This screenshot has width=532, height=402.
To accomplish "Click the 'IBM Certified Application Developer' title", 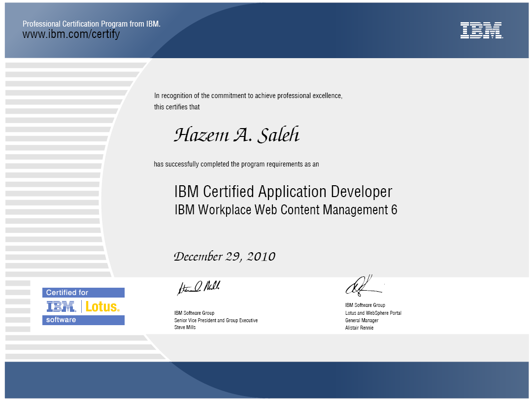I will [283, 192].
